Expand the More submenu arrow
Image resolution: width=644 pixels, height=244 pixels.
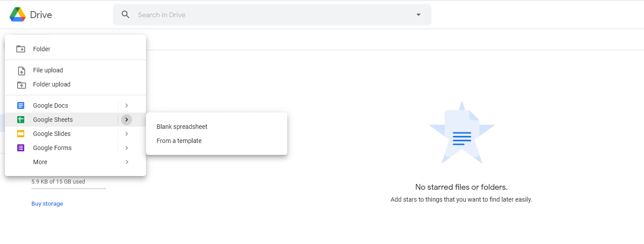coord(127,162)
